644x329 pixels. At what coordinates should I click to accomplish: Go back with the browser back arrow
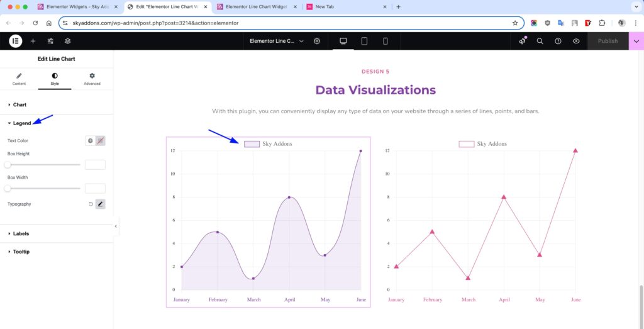(x=9, y=23)
